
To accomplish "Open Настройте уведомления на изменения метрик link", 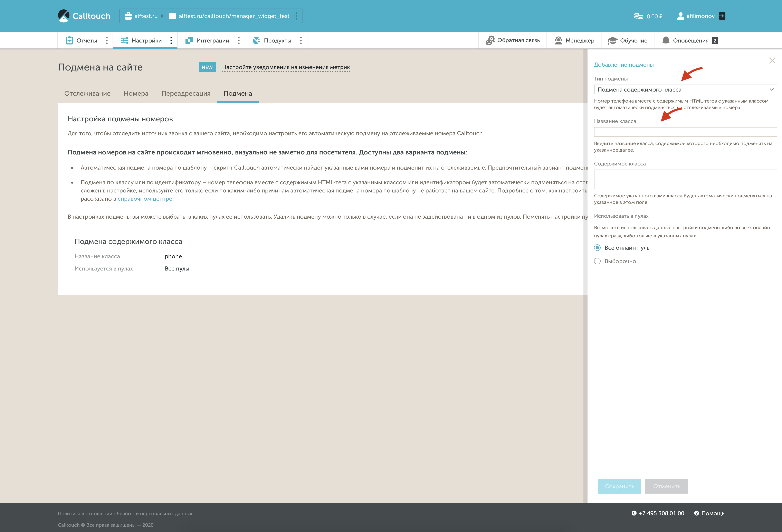I will [286, 67].
